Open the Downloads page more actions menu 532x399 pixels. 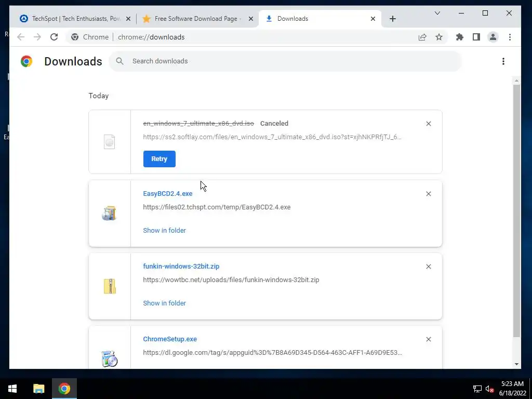(503, 61)
